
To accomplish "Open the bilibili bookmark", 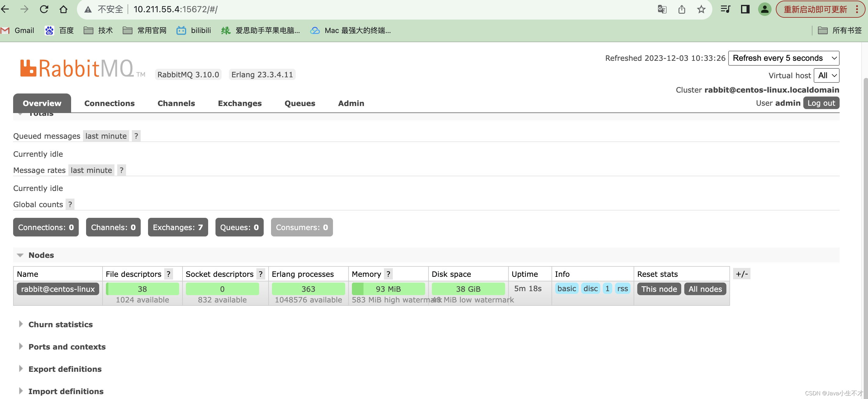I will click(x=194, y=30).
